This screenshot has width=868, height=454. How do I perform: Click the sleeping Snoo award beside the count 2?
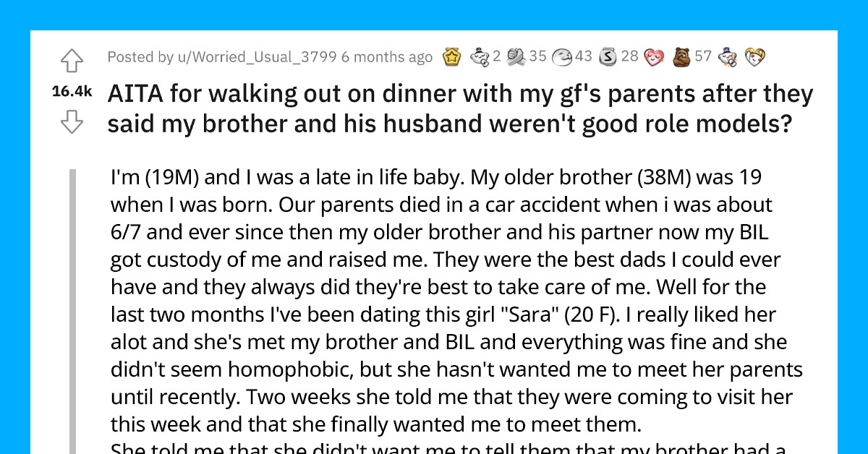pyautogui.click(x=480, y=56)
